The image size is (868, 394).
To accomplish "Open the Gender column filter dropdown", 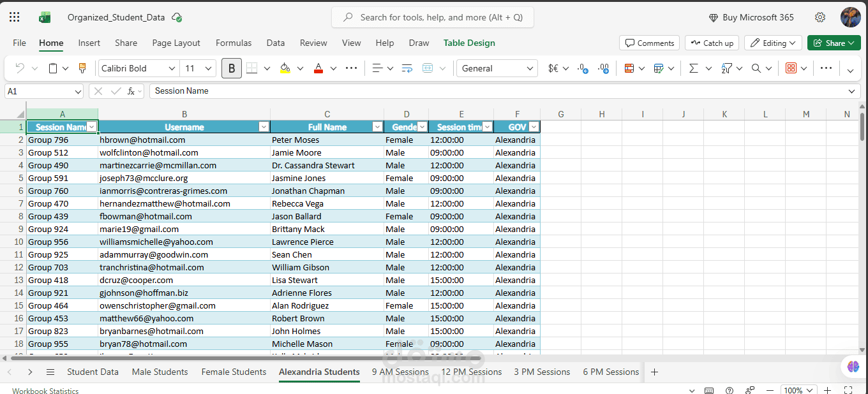I will pyautogui.click(x=422, y=127).
